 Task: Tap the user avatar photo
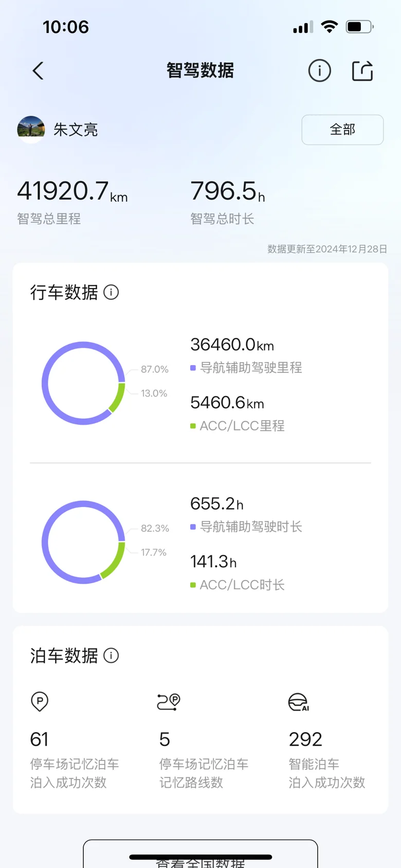(x=31, y=130)
